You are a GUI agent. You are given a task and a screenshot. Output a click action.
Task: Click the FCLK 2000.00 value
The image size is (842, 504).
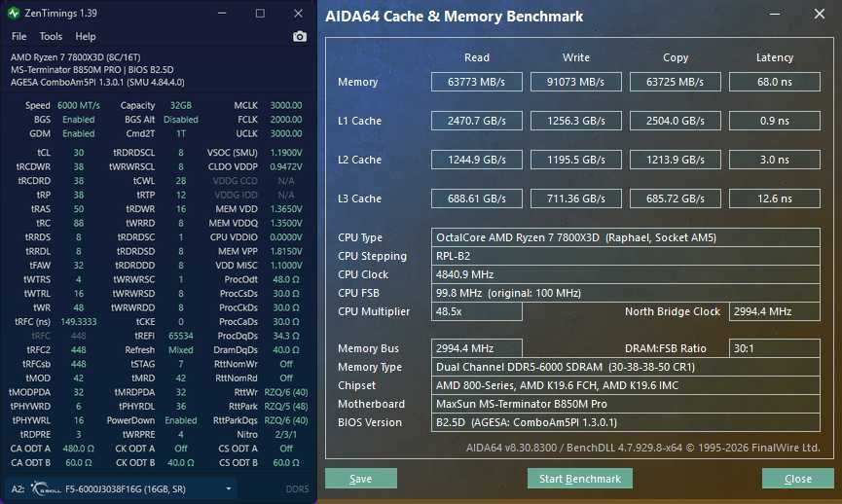(285, 119)
